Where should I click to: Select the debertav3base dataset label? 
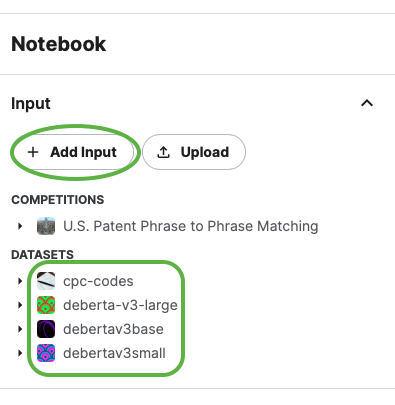coord(113,329)
